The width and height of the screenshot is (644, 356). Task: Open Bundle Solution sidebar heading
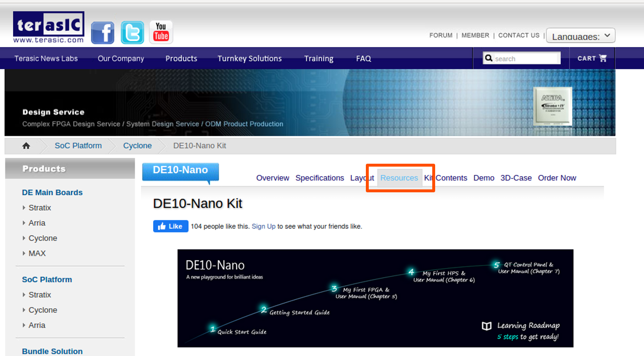pos(52,351)
